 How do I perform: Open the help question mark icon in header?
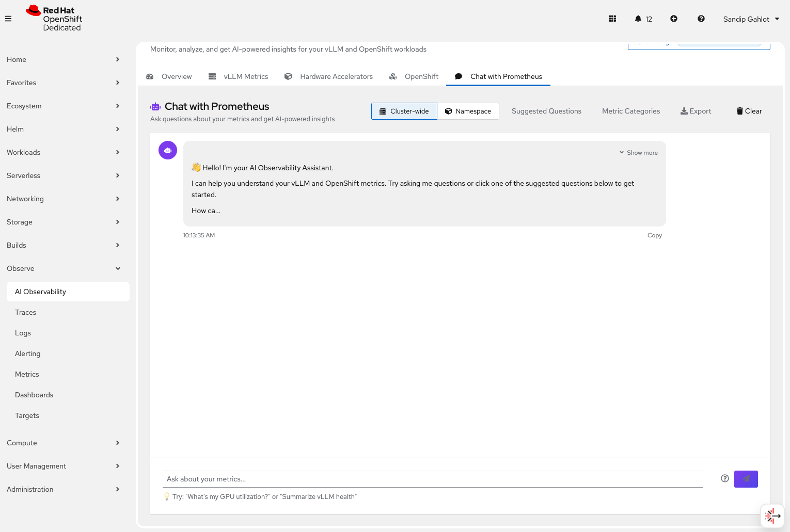pyautogui.click(x=701, y=19)
